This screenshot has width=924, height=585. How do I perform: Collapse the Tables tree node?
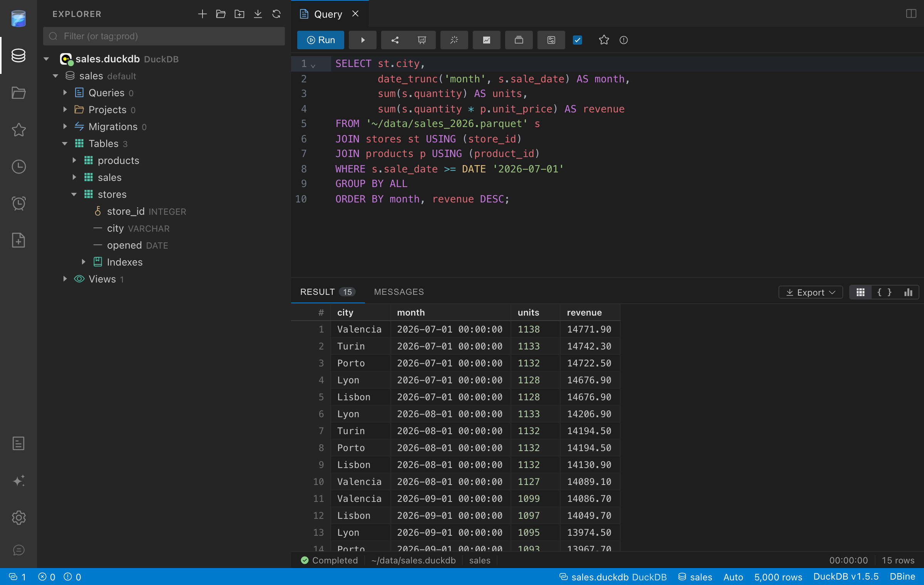pyautogui.click(x=65, y=144)
